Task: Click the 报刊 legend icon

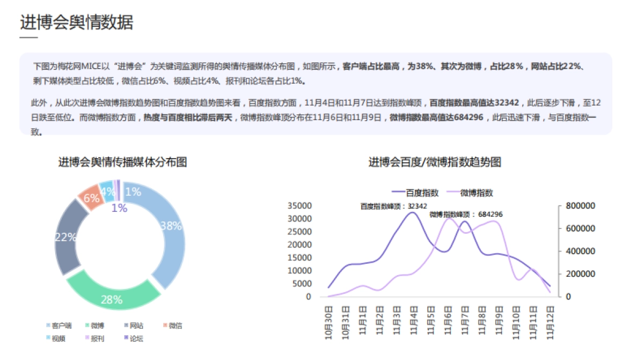Action: pyautogui.click(x=86, y=338)
